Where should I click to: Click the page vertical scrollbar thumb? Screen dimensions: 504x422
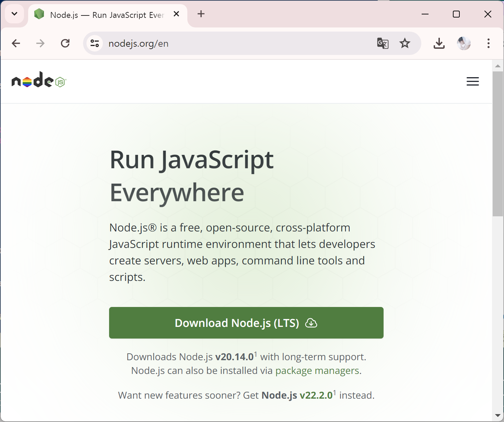click(498, 144)
